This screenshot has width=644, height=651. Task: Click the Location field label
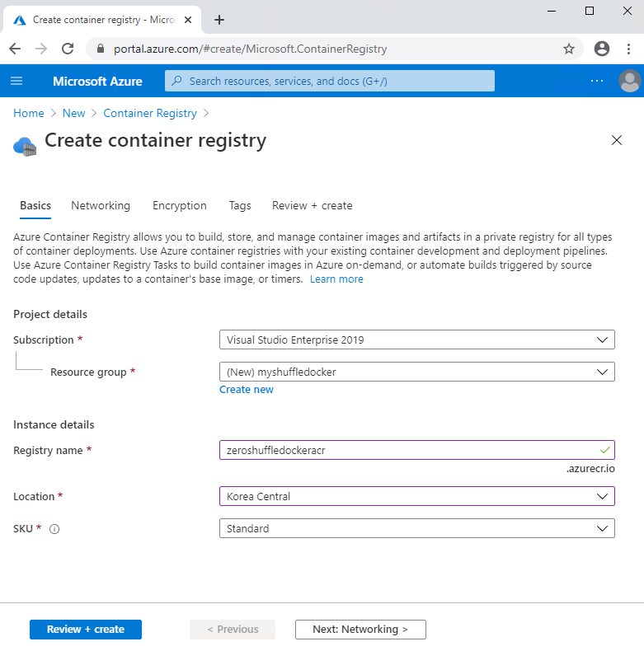click(34, 497)
